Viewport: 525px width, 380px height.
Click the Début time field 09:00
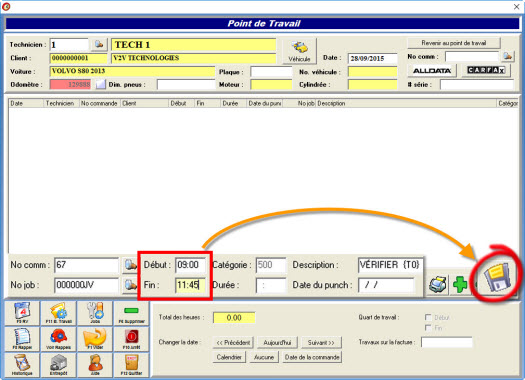190,265
